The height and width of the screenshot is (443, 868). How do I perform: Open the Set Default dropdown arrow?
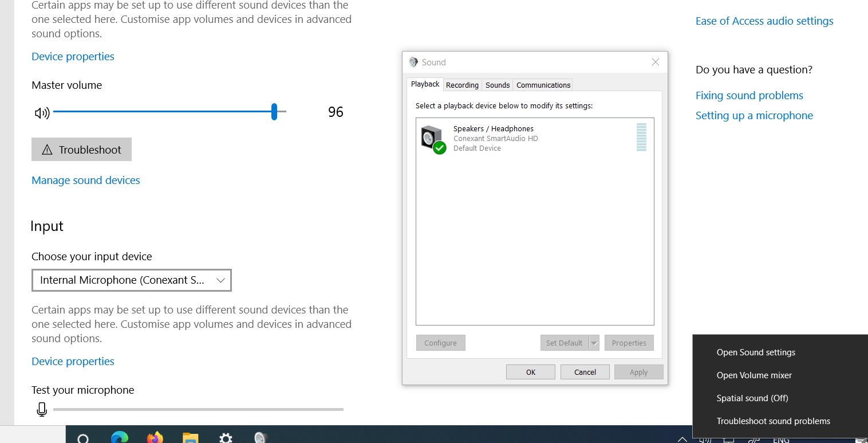pyautogui.click(x=594, y=342)
